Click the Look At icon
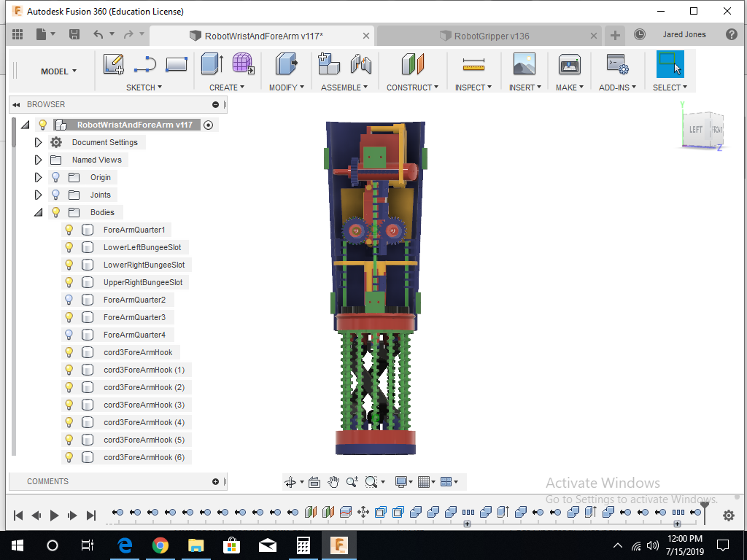 pos(314,483)
